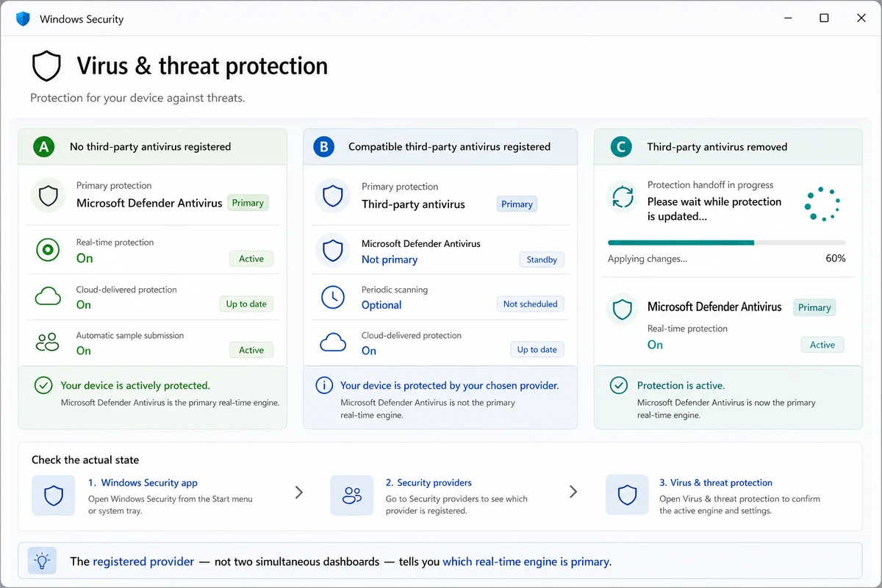Click the clock icon for Periodic scanning
Screen dimensions: 882x588
click(x=333, y=297)
